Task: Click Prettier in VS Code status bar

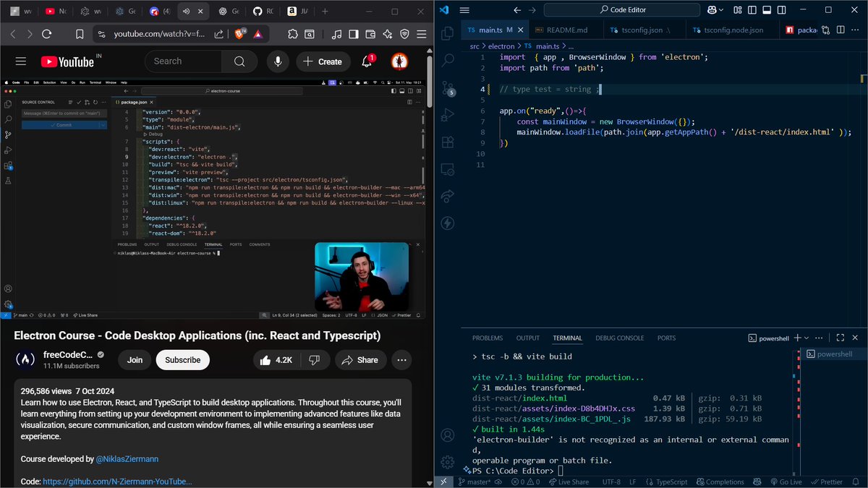Action: click(827, 482)
